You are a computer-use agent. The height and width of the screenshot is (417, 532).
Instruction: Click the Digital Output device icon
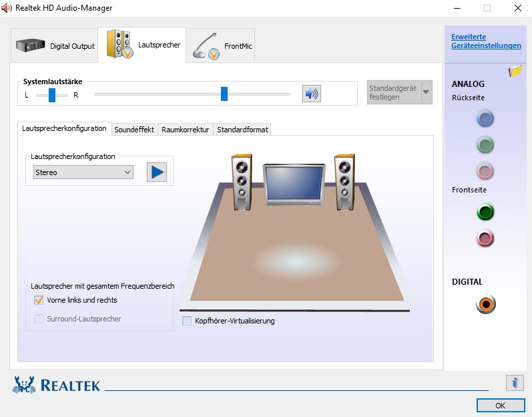point(30,45)
